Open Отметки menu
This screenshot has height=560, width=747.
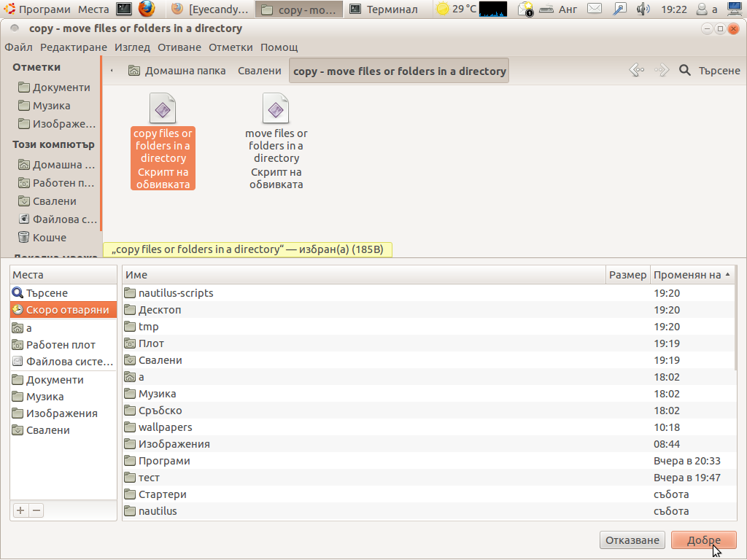(x=231, y=47)
